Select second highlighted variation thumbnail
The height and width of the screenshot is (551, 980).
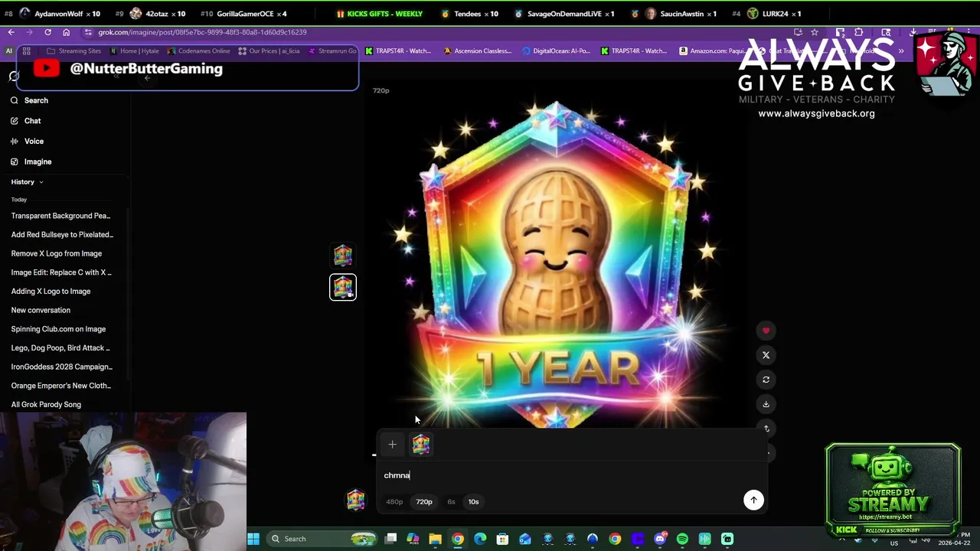(x=343, y=288)
